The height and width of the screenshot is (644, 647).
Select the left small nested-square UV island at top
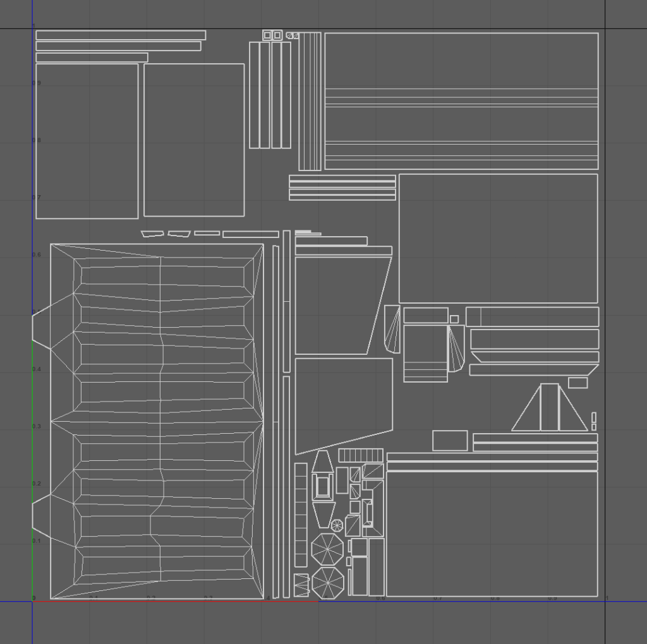point(267,35)
